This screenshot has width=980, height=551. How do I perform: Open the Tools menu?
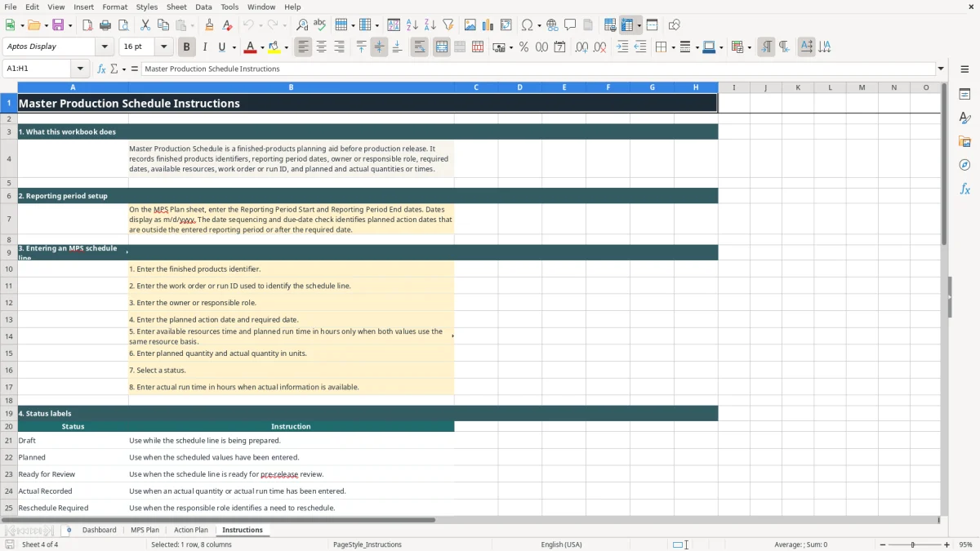[229, 7]
